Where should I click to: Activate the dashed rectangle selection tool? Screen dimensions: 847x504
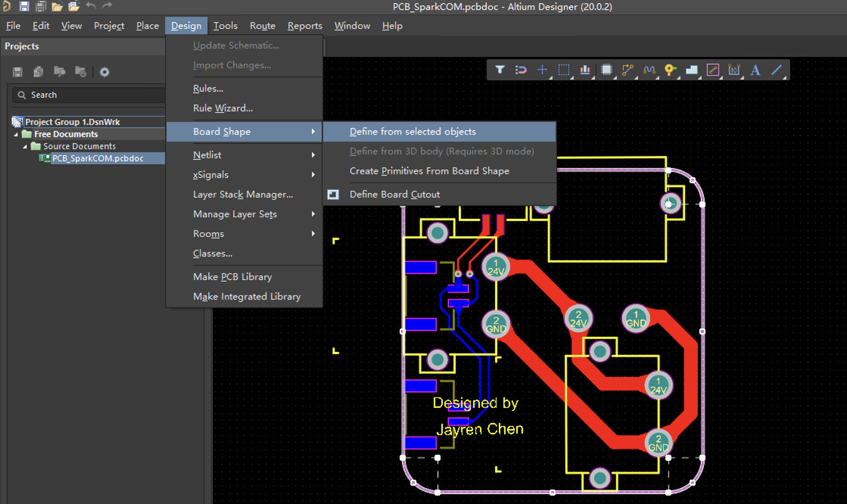pyautogui.click(x=564, y=70)
